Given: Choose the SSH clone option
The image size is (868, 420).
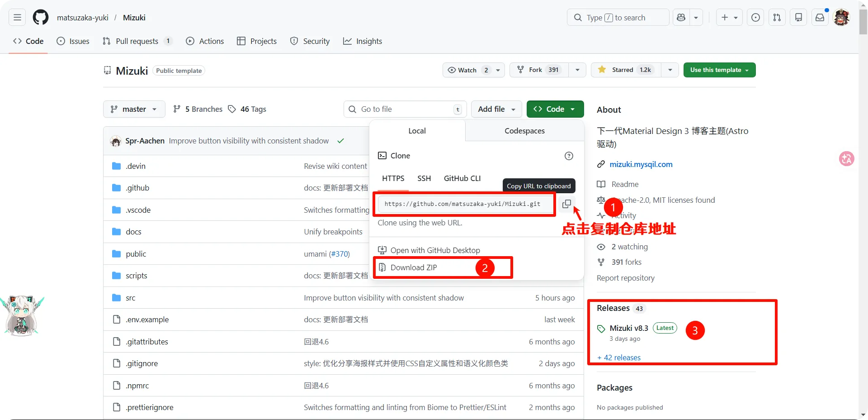Looking at the screenshot, I should coord(424,178).
